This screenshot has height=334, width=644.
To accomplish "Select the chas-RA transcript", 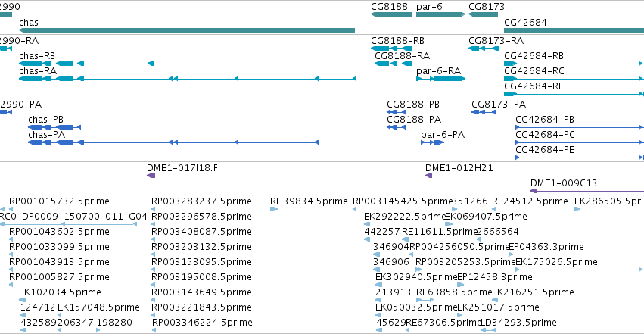I will click(187, 79).
